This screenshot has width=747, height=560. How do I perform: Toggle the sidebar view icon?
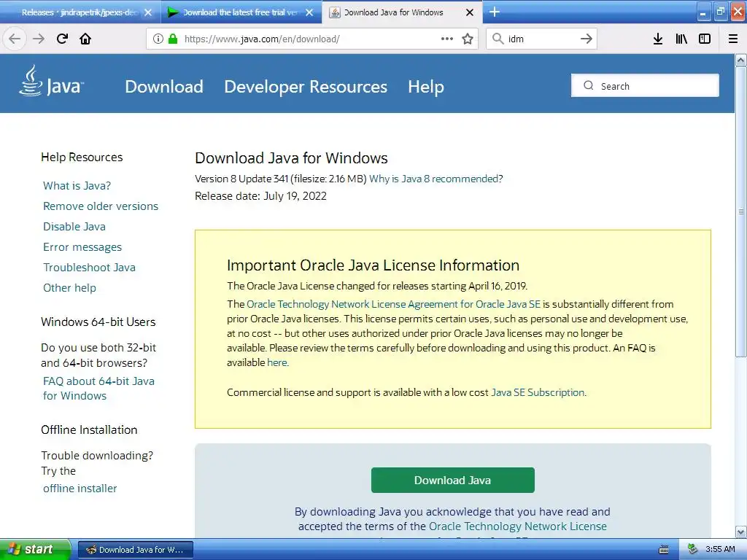[705, 39]
